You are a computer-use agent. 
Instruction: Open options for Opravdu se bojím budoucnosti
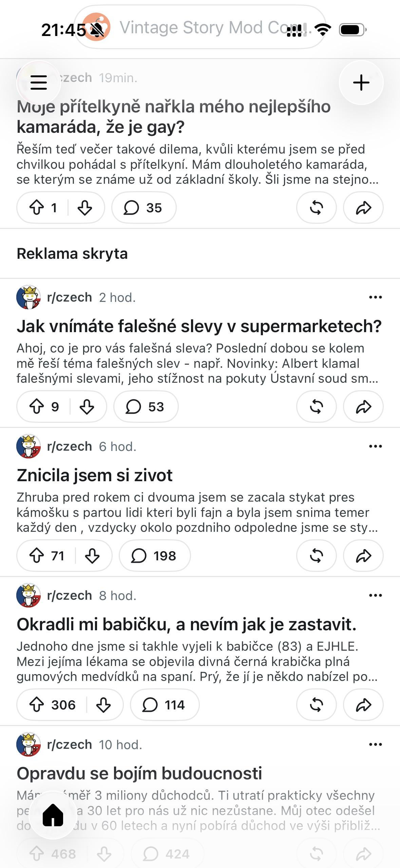pyautogui.click(x=375, y=744)
